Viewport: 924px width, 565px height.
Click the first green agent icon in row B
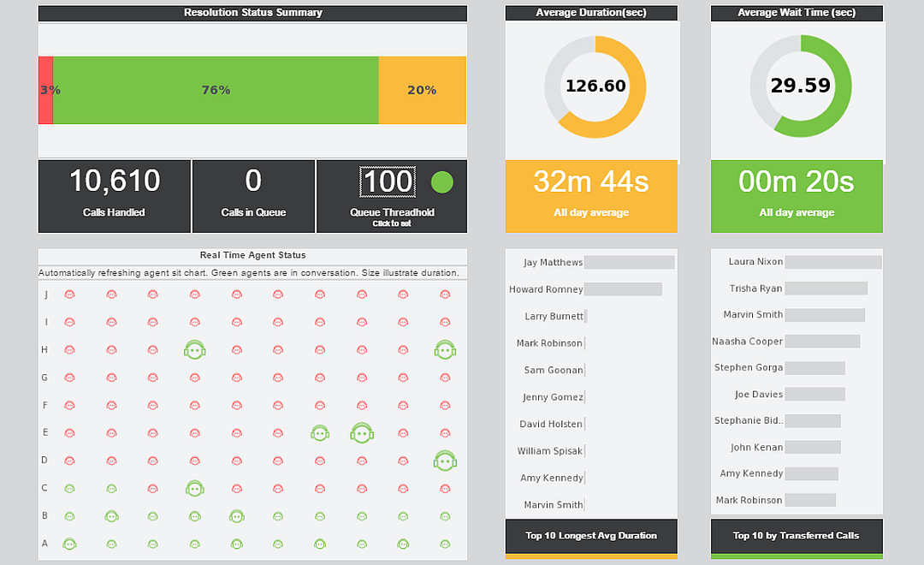point(69,516)
